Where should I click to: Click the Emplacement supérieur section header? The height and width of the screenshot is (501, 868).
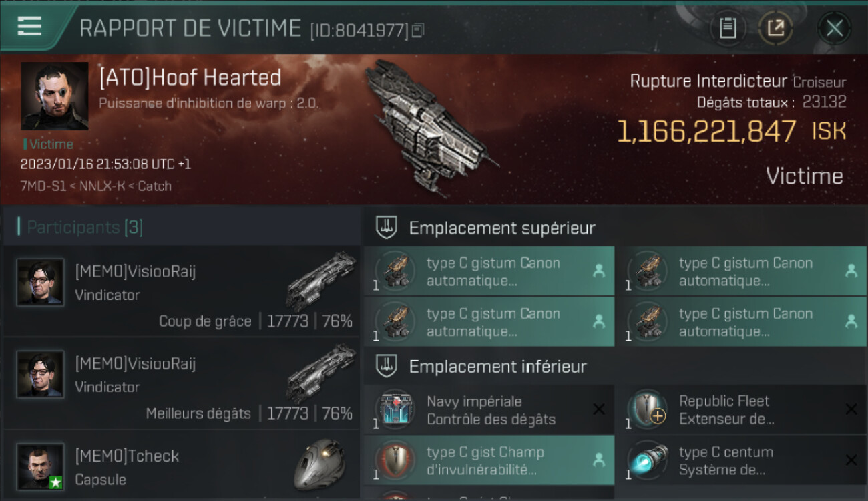(502, 228)
